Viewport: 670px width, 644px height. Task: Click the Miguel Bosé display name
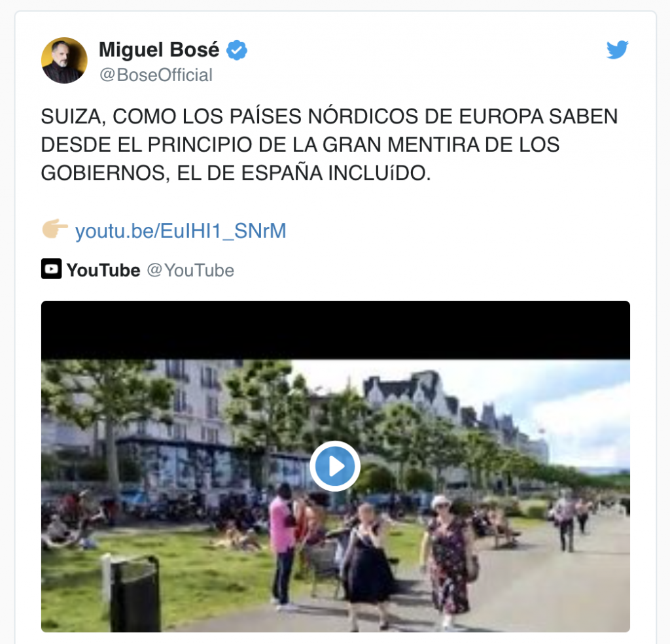(x=159, y=50)
